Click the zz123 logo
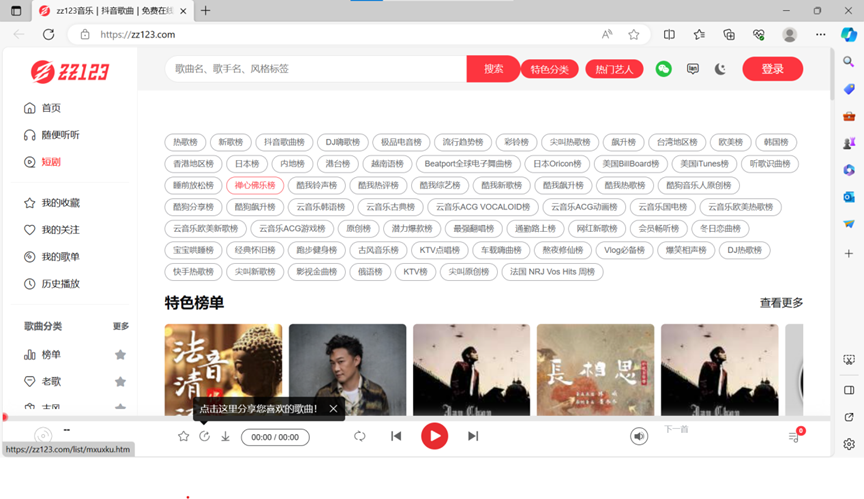The image size is (864, 499). [70, 72]
